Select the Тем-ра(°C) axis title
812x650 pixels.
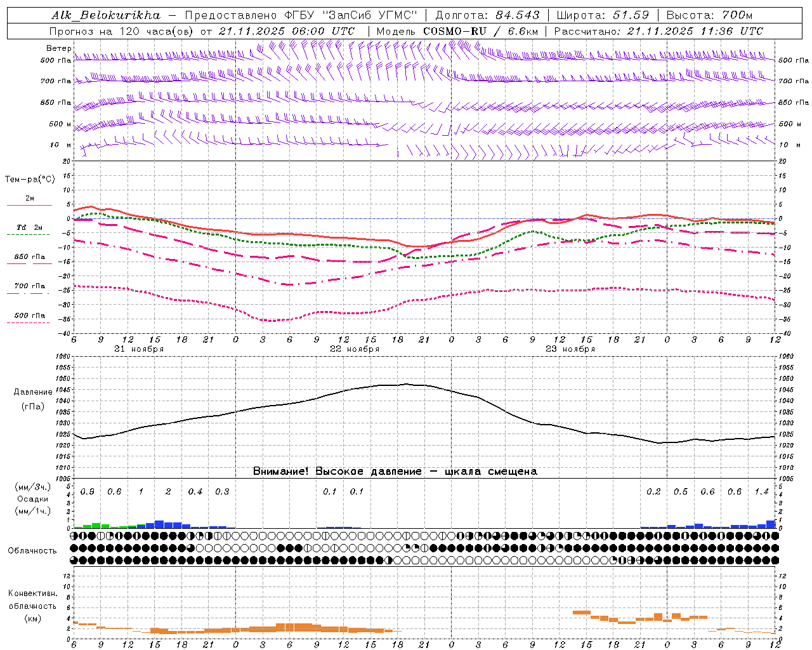(x=30, y=180)
